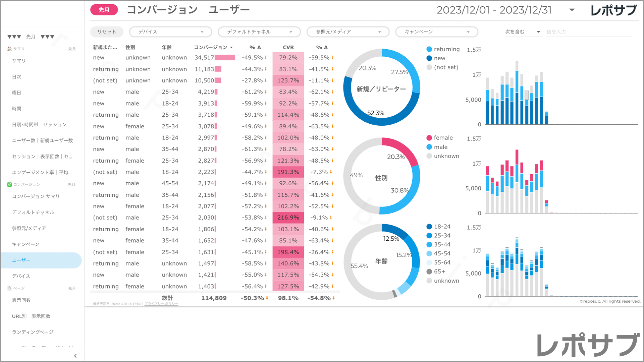Click the down arrow in total %Δ cell

[267, 298]
